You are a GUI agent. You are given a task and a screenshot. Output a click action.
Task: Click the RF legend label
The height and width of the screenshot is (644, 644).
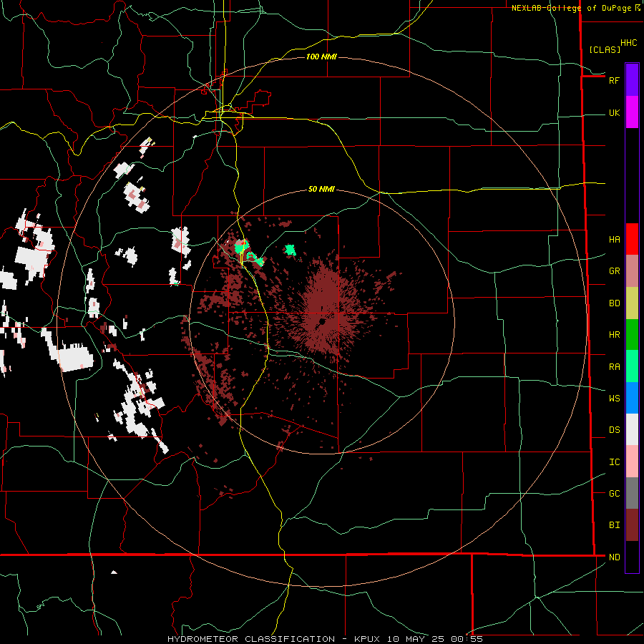click(x=614, y=80)
